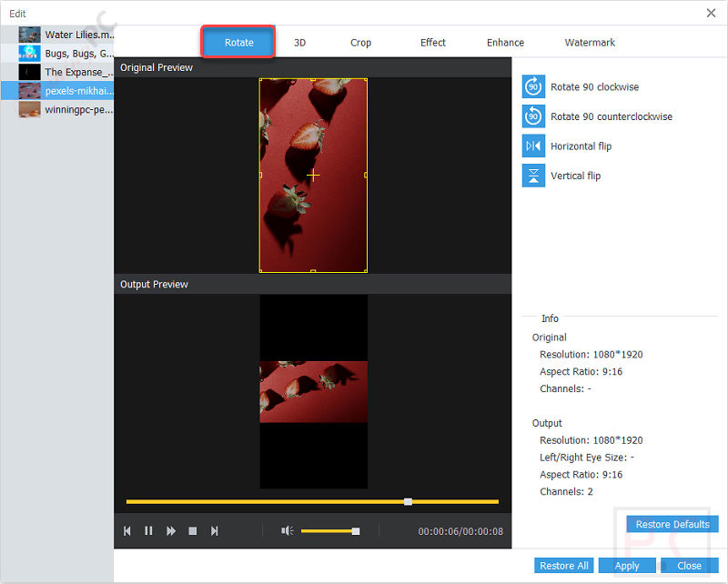728x584 pixels.
Task: Select The Expanse video in list
Action: coord(57,72)
